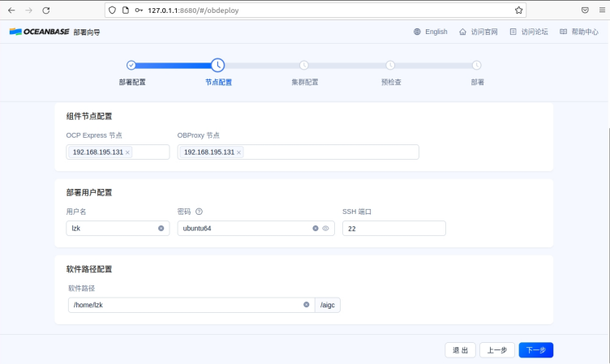Screen dimensions: 610x364
Task: Open the Pocket save icon
Action: click(x=585, y=10)
